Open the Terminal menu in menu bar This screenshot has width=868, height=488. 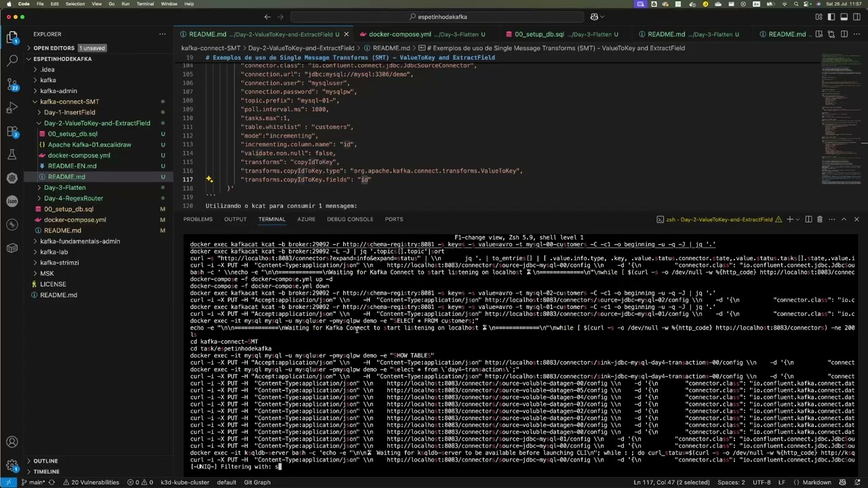click(x=145, y=4)
